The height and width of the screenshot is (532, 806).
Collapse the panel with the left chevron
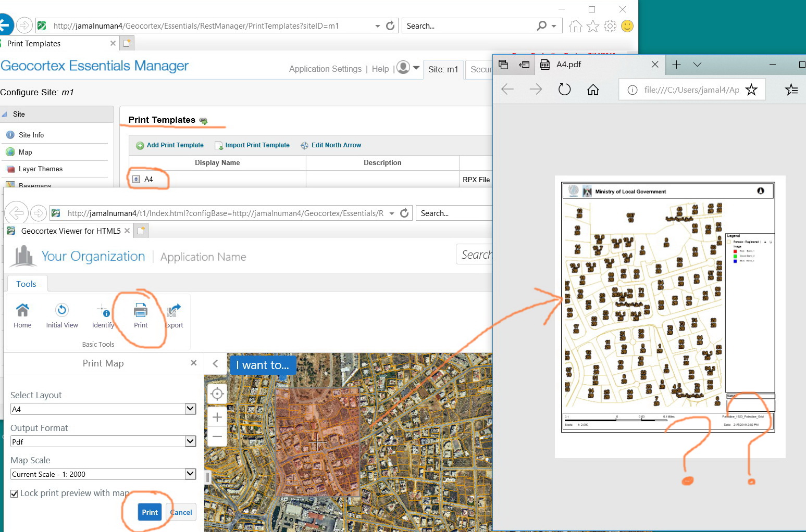215,364
